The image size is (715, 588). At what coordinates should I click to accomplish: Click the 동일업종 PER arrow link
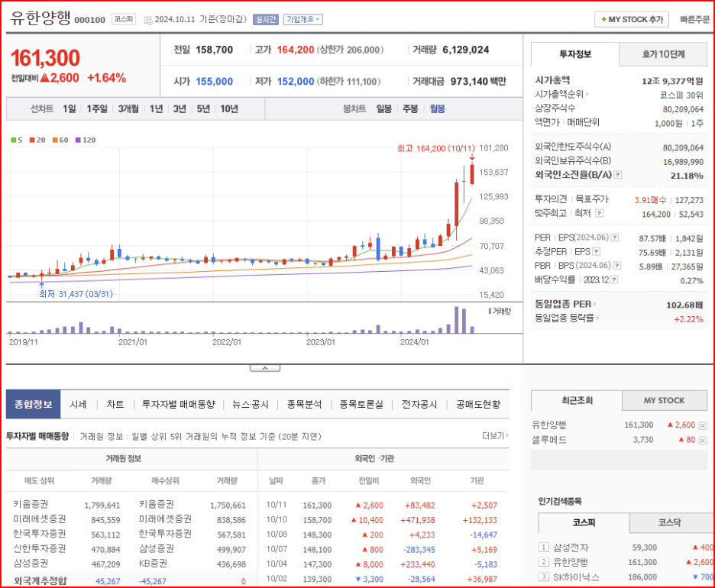(x=565, y=304)
